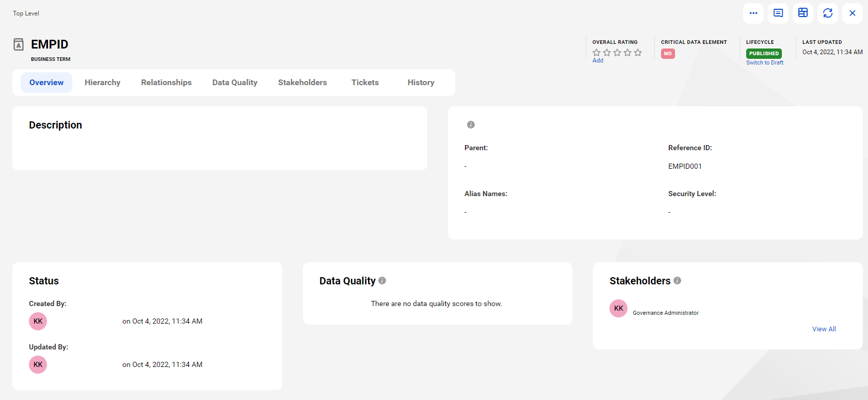Click the Last Updated date value
868x400 pixels.
point(832,52)
